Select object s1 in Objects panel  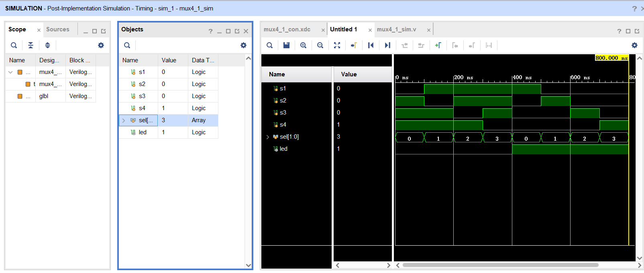[x=169, y=72]
